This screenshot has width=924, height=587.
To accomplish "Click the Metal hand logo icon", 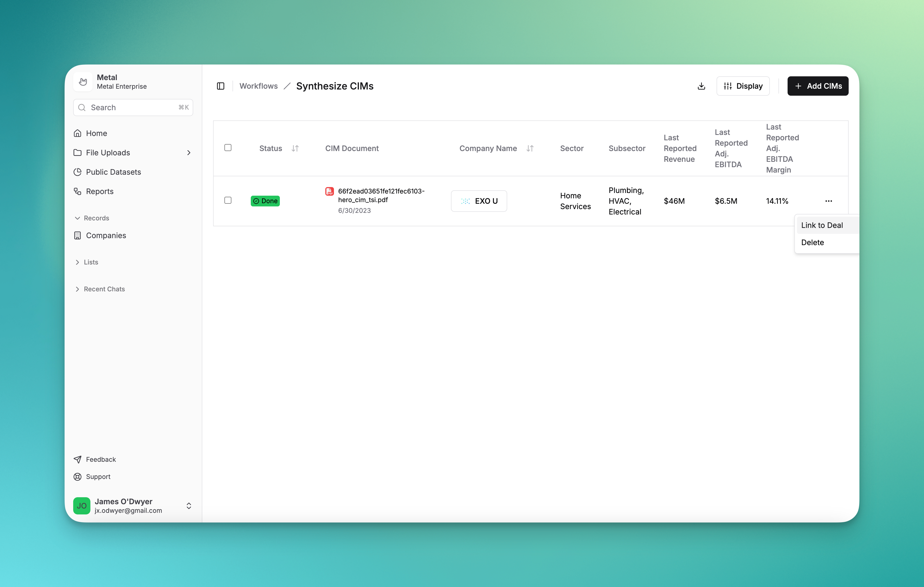I will tap(83, 82).
